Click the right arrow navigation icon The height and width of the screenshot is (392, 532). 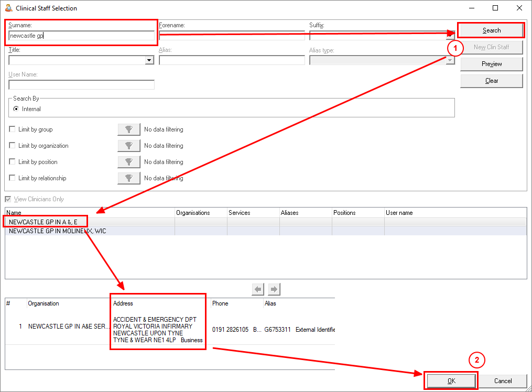274,289
